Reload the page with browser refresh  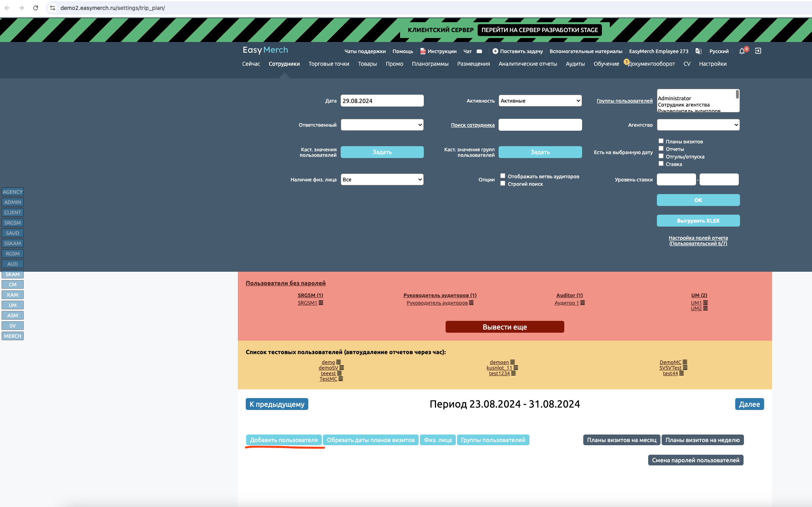(36, 8)
